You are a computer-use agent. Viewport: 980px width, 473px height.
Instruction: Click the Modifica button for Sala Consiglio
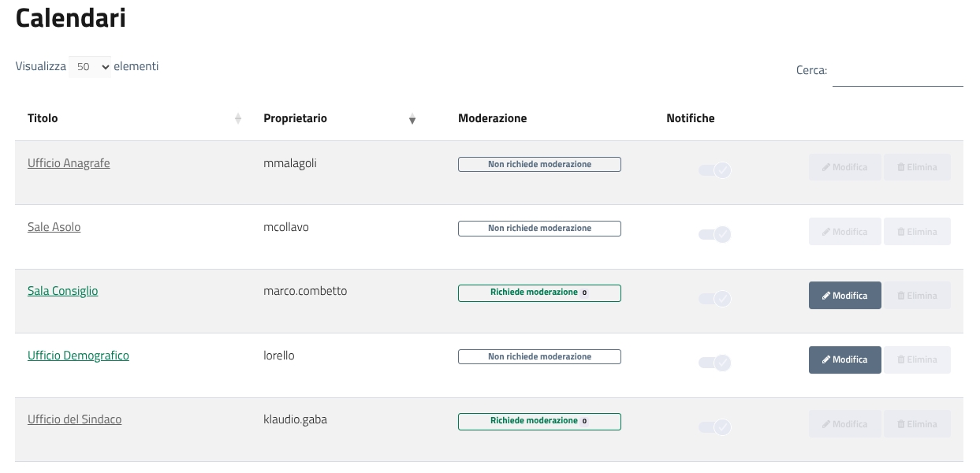click(x=844, y=296)
